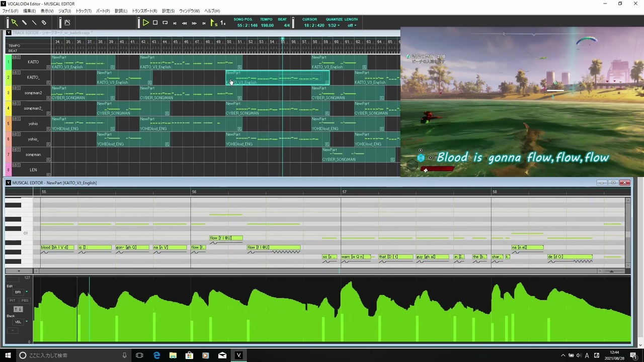The width and height of the screenshot is (644, 362).
Task: Expand the Edit BRI parameter dropdown
Action: pos(27,292)
